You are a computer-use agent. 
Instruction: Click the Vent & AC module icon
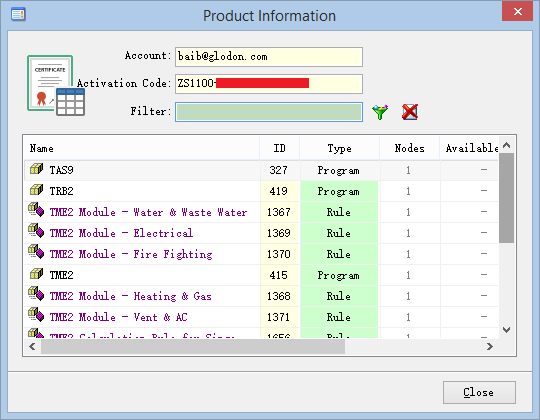click(x=36, y=315)
